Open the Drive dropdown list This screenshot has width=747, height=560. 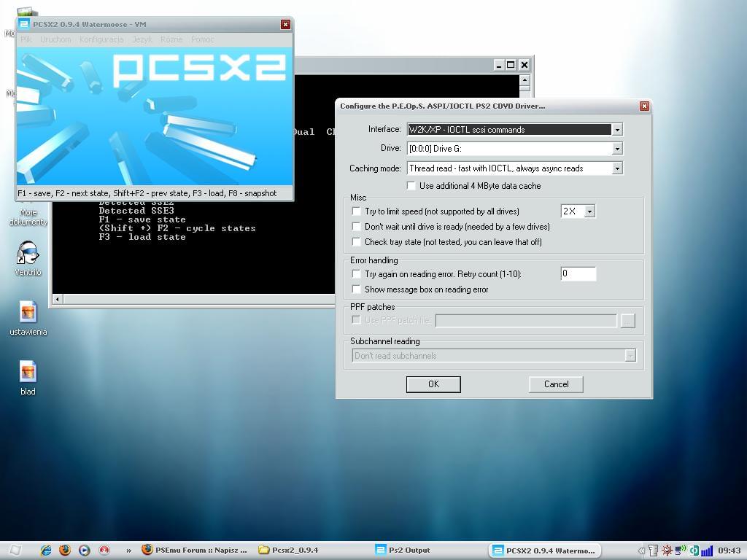pyautogui.click(x=617, y=149)
